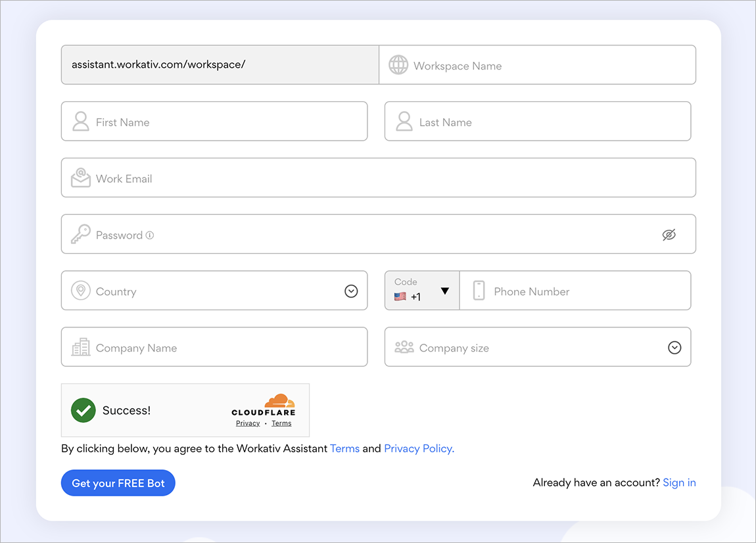Click the location pin icon in Country field
756x543 pixels.
click(81, 291)
